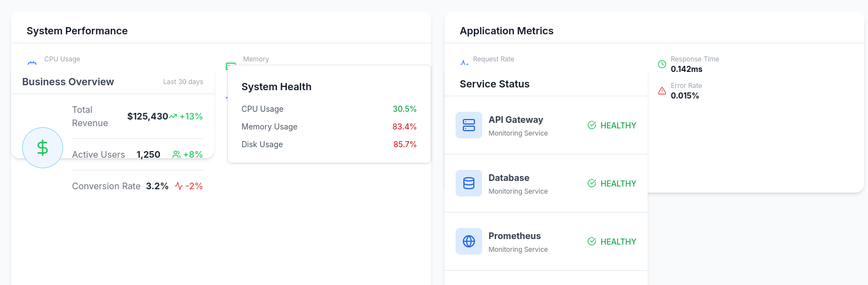Image resolution: width=868 pixels, height=285 pixels.
Task: Click the Error Rate warning triangle icon
Action: [x=662, y=91]
